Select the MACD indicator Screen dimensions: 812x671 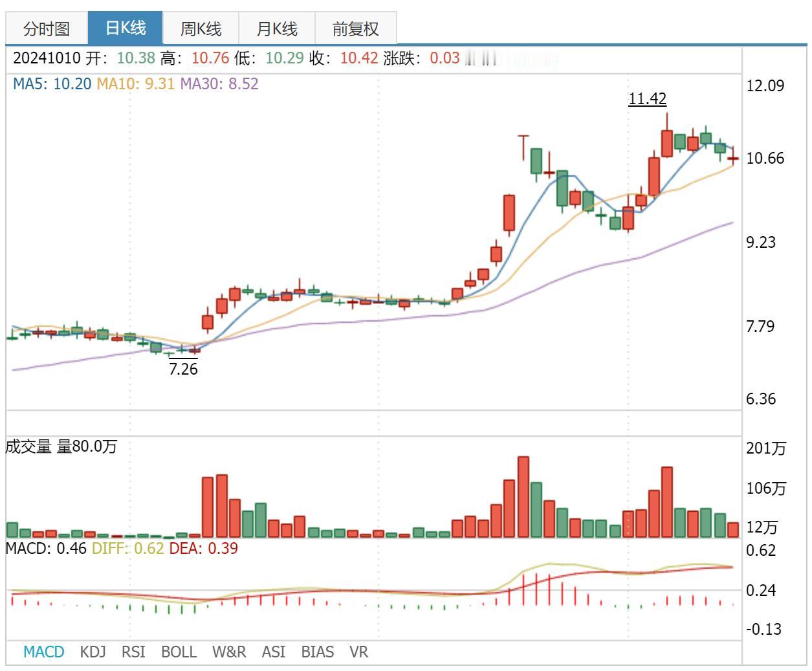click(44, 652)
